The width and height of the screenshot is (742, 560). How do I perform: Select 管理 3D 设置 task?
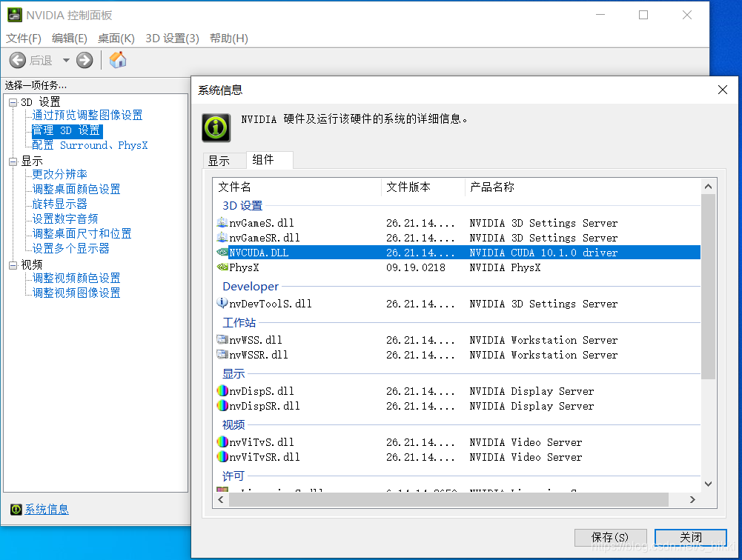click(x=66, y=130)
